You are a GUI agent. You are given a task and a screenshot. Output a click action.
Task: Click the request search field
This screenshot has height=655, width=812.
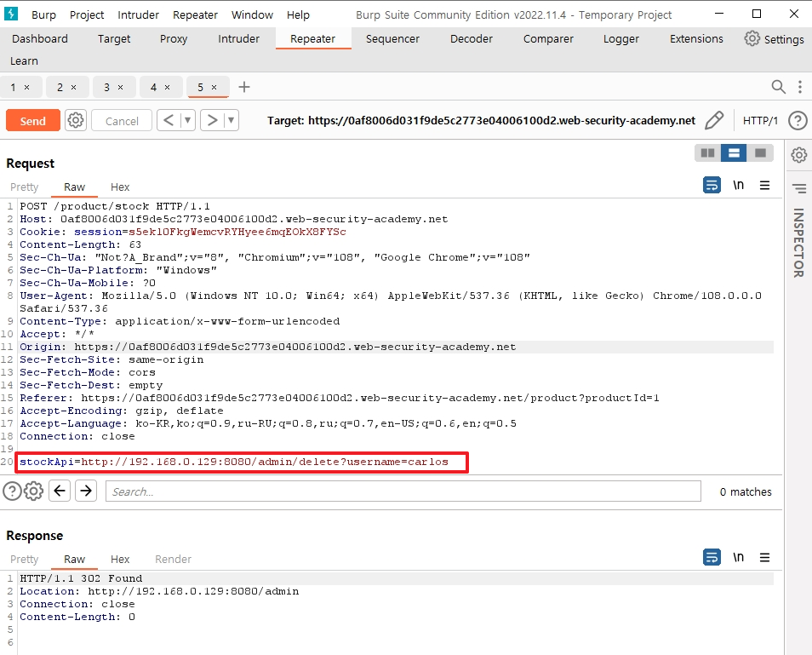point(403,491)
